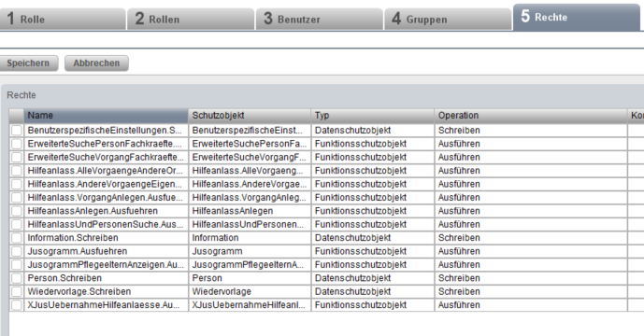The width and height of the screenshot is (644, 336).
Task: Tick the ErweiterteSuchePersonFachkraefte row checkbox
Action: (x=17, y=144)
